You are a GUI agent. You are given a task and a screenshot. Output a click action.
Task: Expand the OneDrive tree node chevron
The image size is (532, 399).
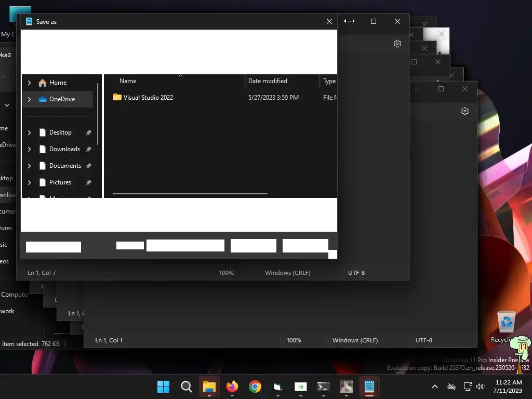click(30, 99)
